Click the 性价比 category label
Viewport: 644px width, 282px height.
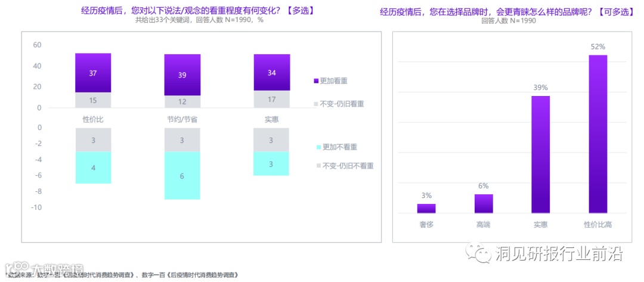point(93,119)
